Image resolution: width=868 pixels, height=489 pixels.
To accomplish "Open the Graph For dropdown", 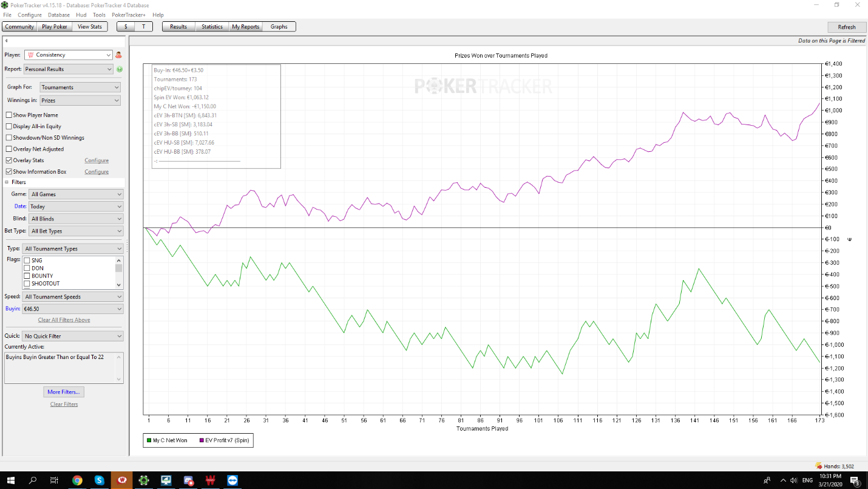I will (80, 87).
